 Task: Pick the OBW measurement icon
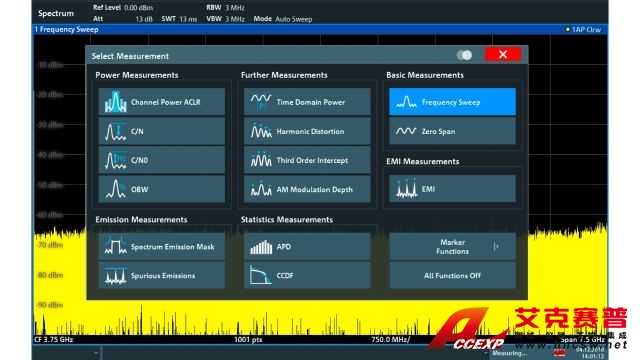[115, 189]
